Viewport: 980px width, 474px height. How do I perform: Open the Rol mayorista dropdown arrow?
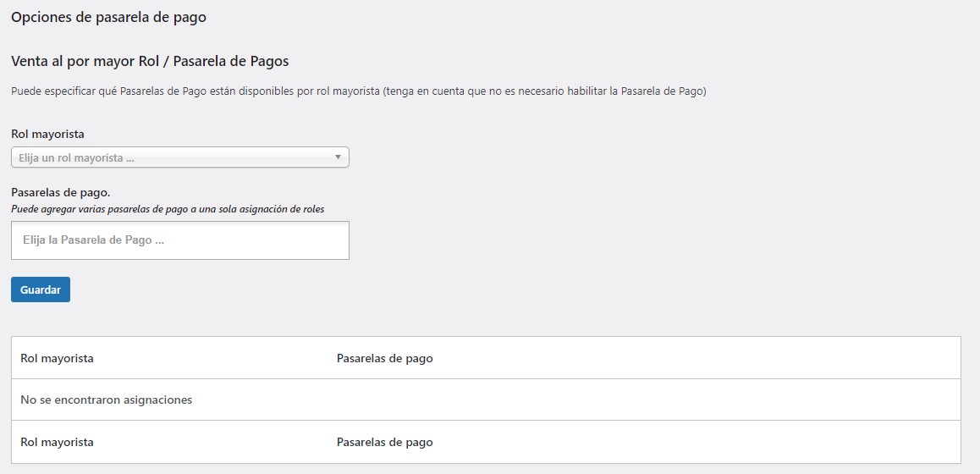click(x=338, y=157)
